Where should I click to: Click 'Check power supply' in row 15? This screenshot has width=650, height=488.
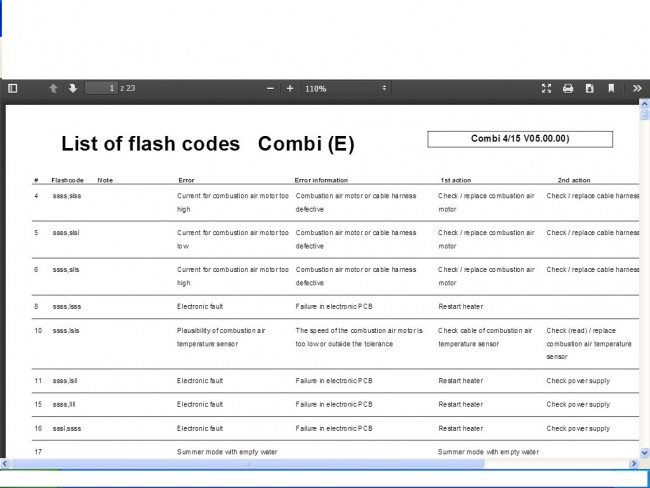[578, 405]
